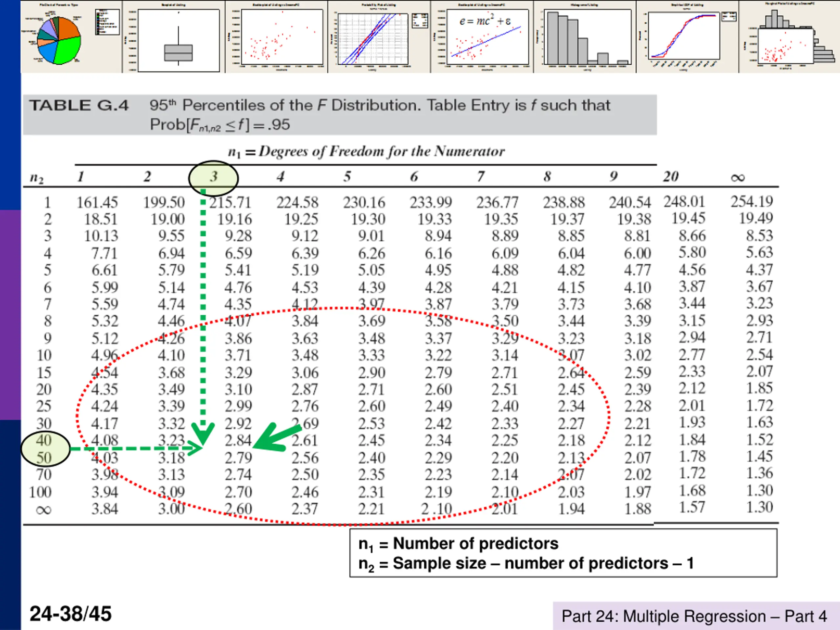
Task: Click the circled row label 40
Action: tap(44, 440)
